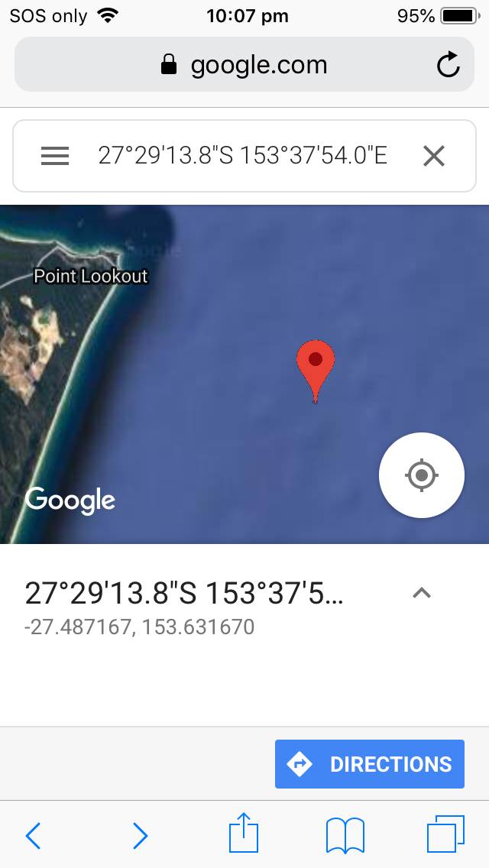This screenshot has width=489, height=868.
Task: Reload the page in Safari address bar
Action: (x=448, y=65)
